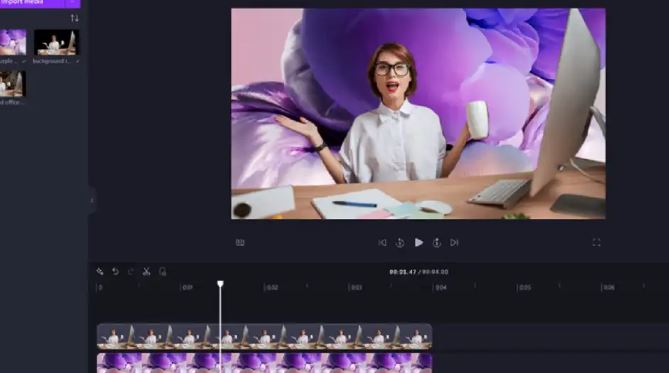Skip to the end of the video
Screen dimensions: 669x373
[454, 242]
